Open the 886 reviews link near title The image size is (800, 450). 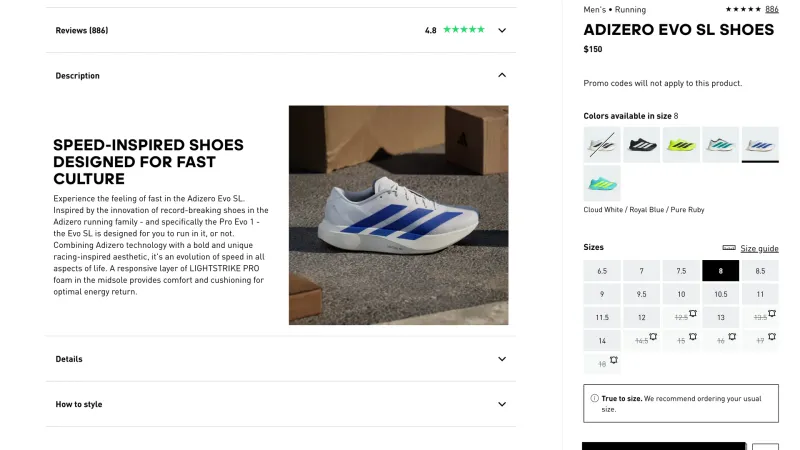click(771, 9)
